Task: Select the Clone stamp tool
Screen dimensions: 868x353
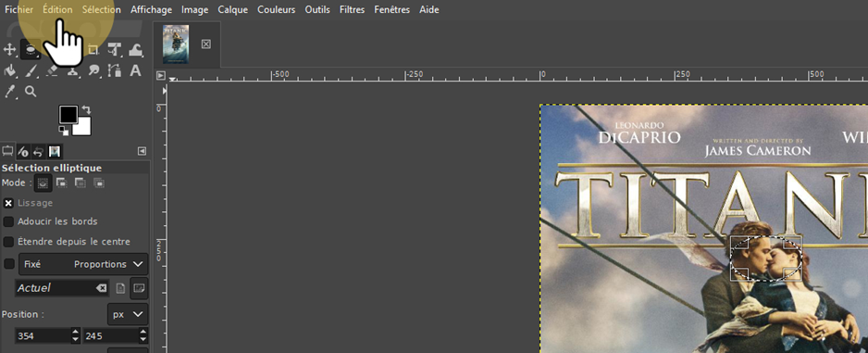Action: (72, 70)
